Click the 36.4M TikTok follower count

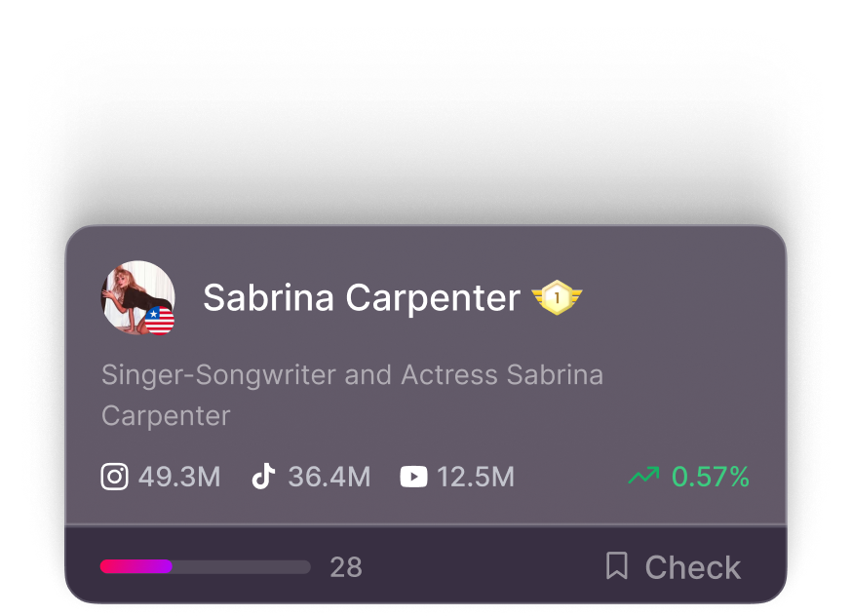coord(329,477)
